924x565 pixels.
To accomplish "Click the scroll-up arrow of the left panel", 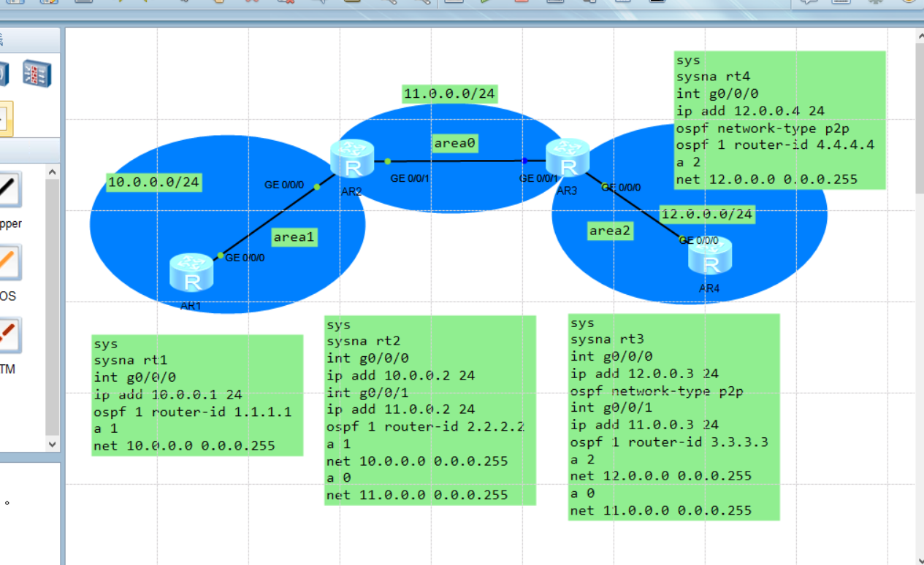I will click(x=52, y=170).
